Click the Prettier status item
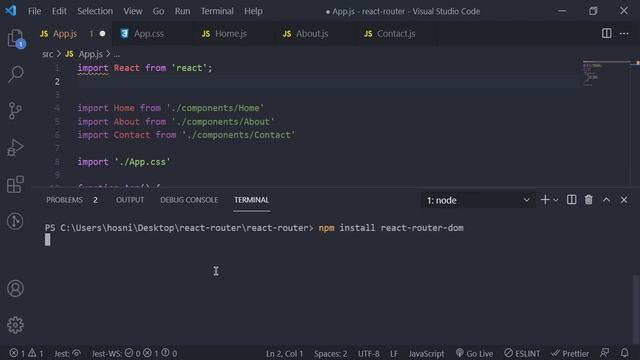This screenshot has width=640, height=360. (x=570, y=353)
